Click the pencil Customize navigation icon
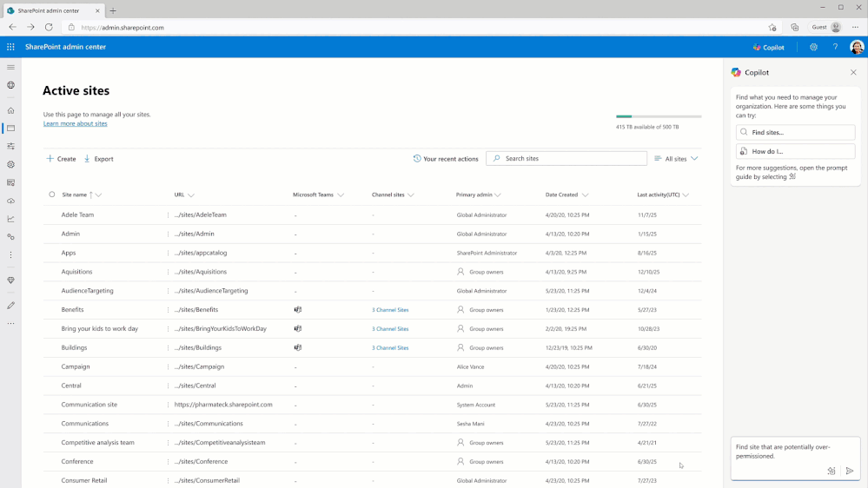 tap(10, 306)
